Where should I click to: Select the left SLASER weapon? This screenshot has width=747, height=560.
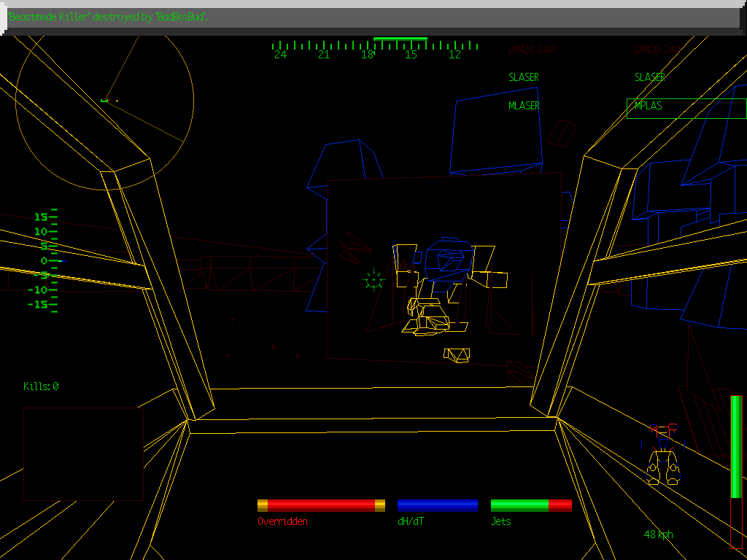point(524,77)
